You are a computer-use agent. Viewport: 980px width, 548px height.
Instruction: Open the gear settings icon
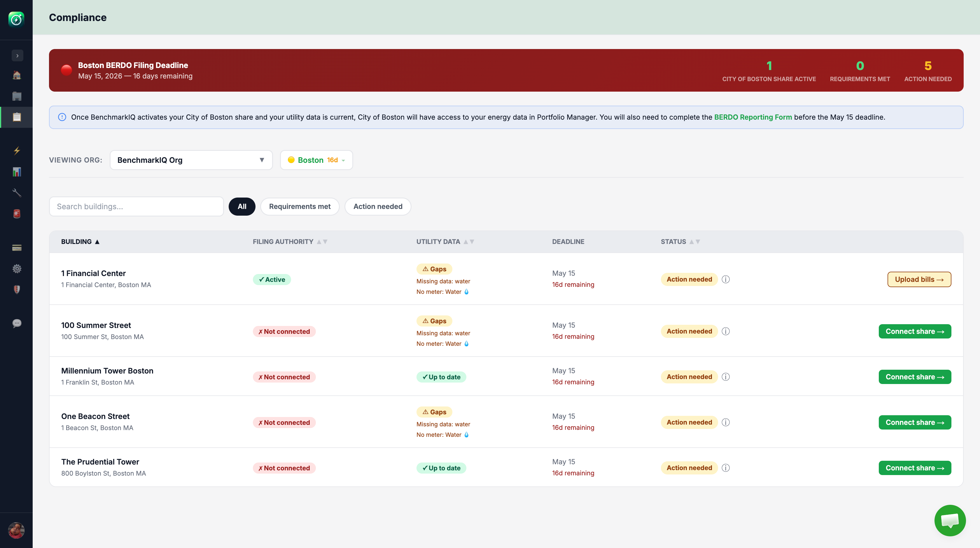(17, 269)
